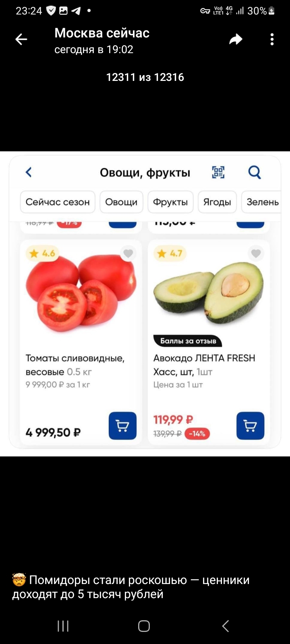This screenshot has width=290, height=644.
Task: Tap the search magnifier icon
Action: tap(255, 172)
